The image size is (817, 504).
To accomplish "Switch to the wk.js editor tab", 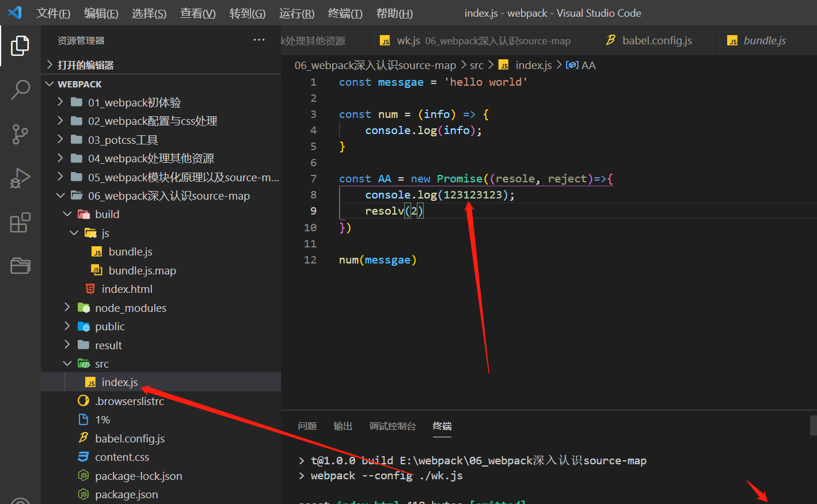I will coord(481,40).
